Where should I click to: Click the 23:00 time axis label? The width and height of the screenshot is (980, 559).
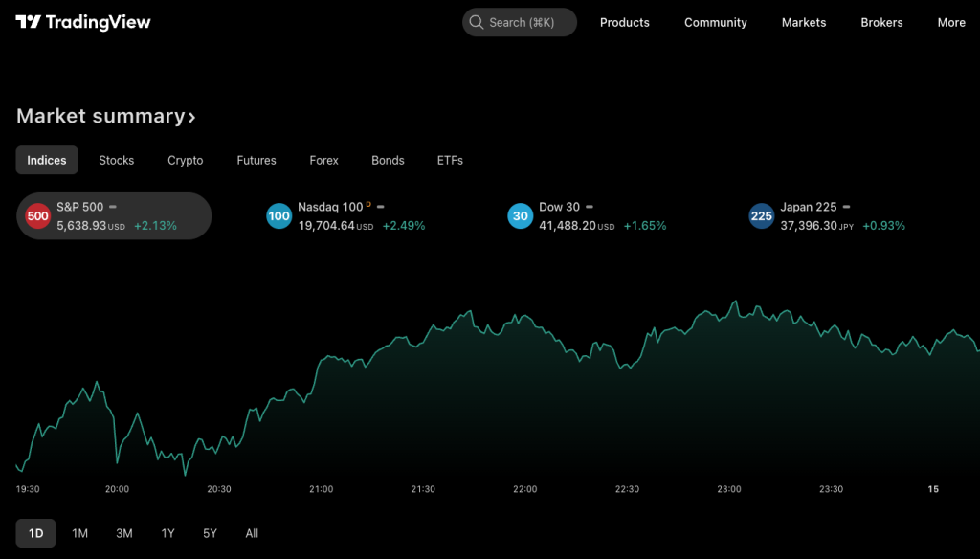coord(729,489)
